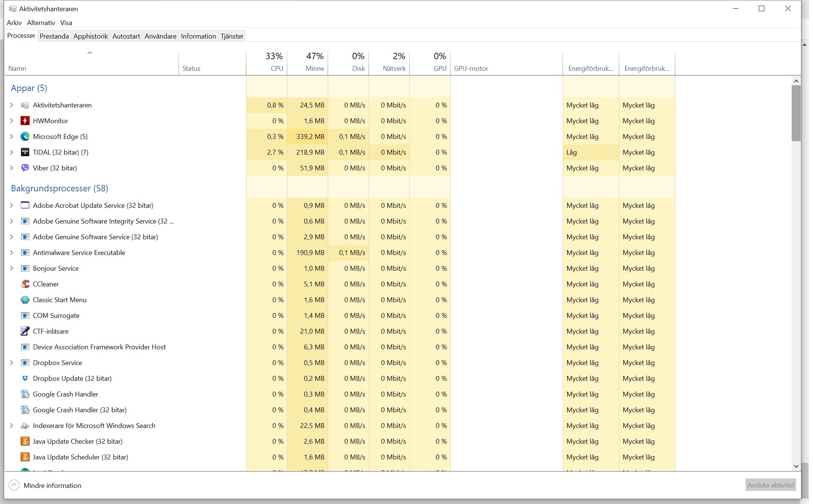Click the HWMonitor app icon
The width and height of the screenshot is (813, 504).
(25, 121)
